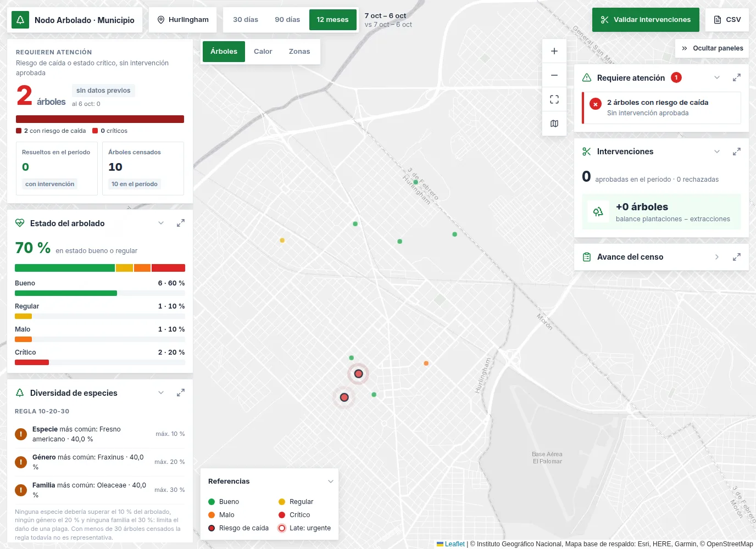Image resolution: width=756 pixels, height=549 pixels.
Task: Maximize the Diversidad de especies panel
Action: [180, 393]
